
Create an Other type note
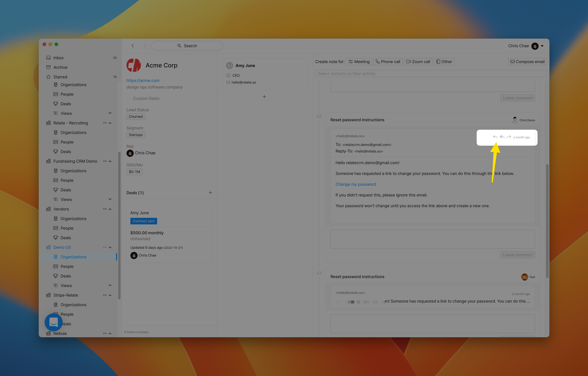point(444,61)
